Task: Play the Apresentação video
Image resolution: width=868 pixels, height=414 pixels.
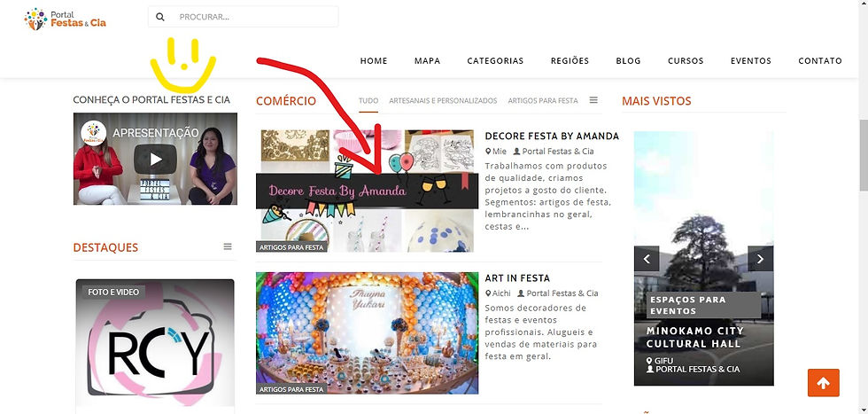Action: point(156,159)
